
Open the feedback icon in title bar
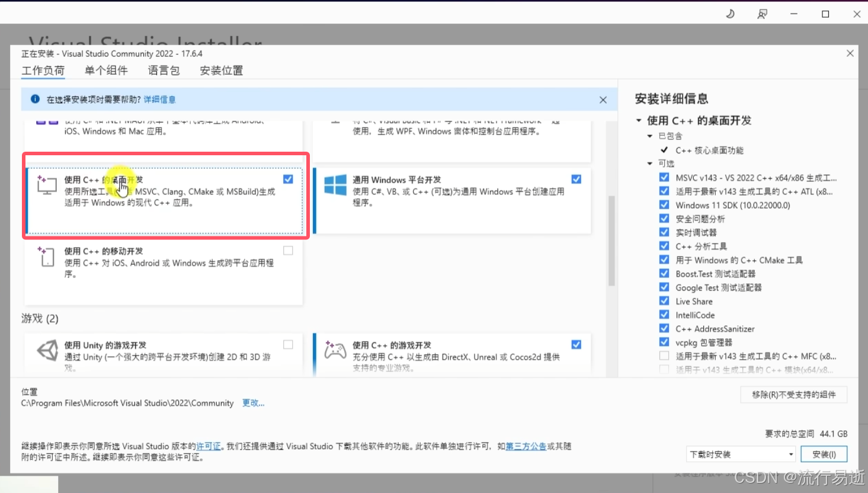click(x=762, y=14)
